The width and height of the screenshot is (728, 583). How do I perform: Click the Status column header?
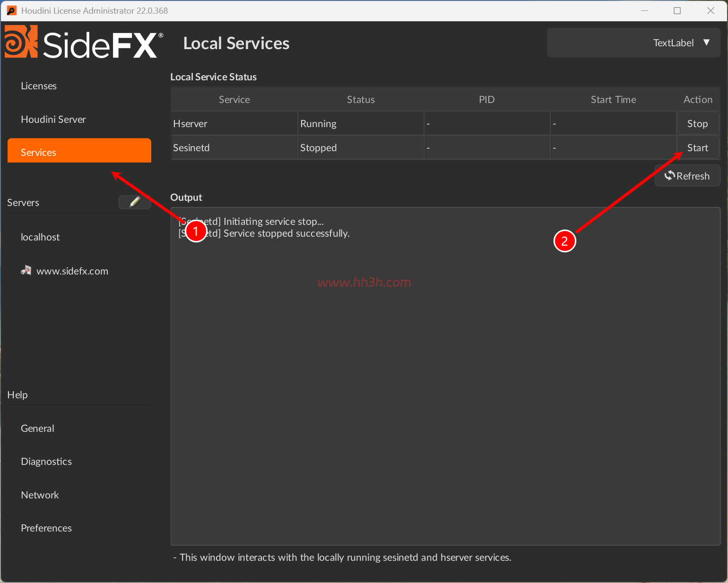click(361, 100)
